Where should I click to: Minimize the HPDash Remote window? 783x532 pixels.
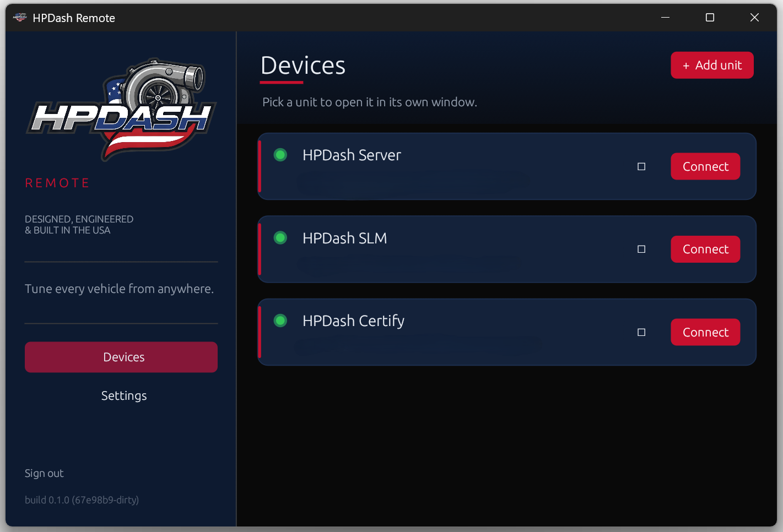point(665,18)
